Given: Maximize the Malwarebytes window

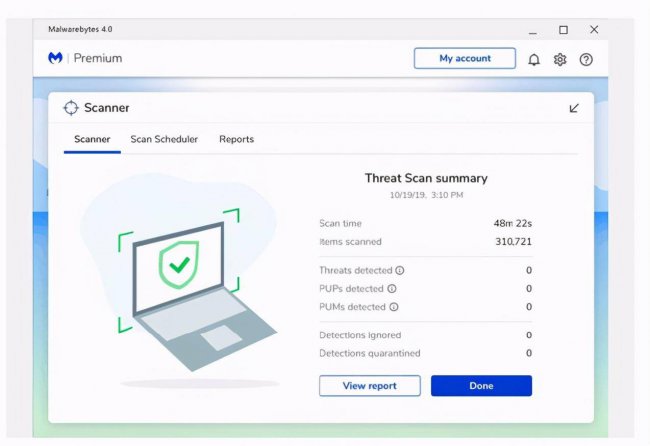Looking at the screenshot, I should click(x=563, y=30).
